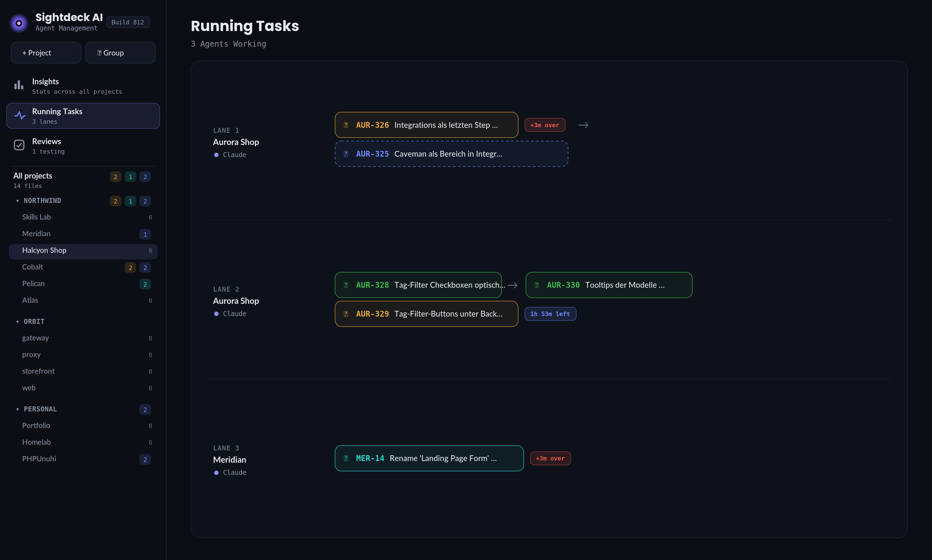
Task: Collapse the PERSONAL group
Action: coord(17,409)
